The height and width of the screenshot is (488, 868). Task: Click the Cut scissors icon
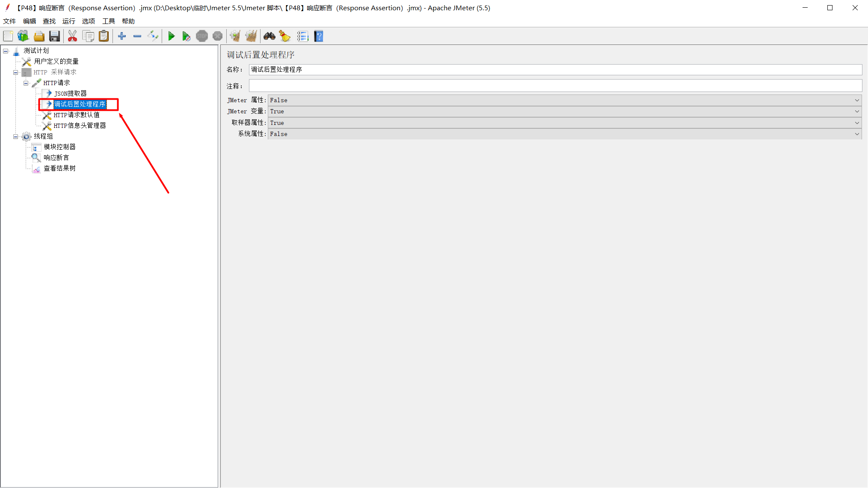click(x=72, y=36)
